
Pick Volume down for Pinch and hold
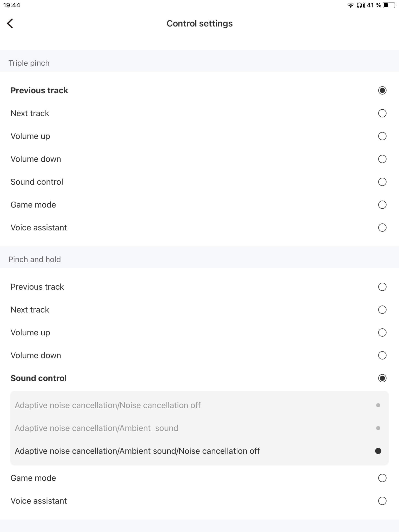point(382,355)
